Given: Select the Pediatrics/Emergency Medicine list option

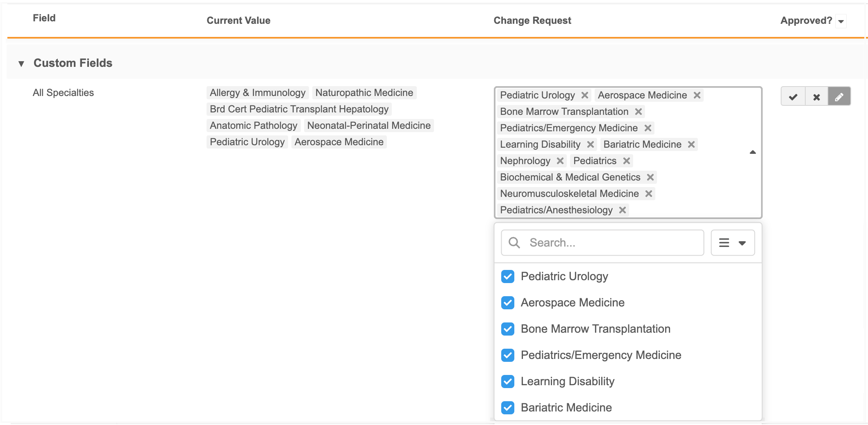Looking at the screenshot, I should 601,355.
